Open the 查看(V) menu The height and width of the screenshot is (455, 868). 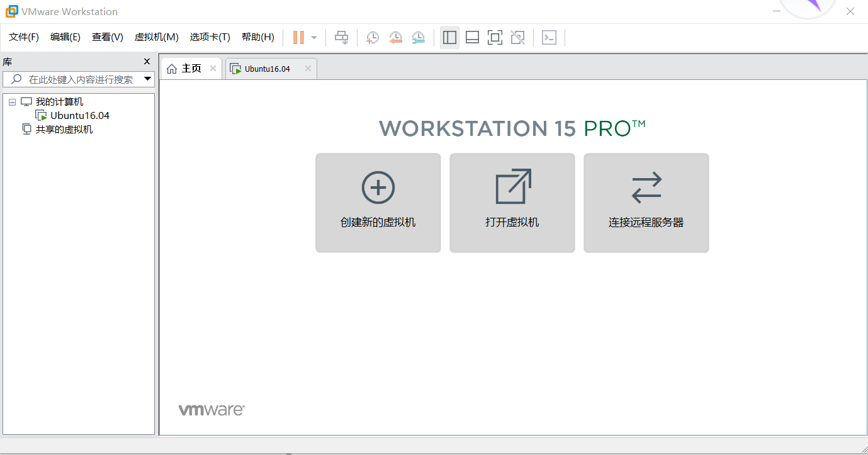pos(108,37)
